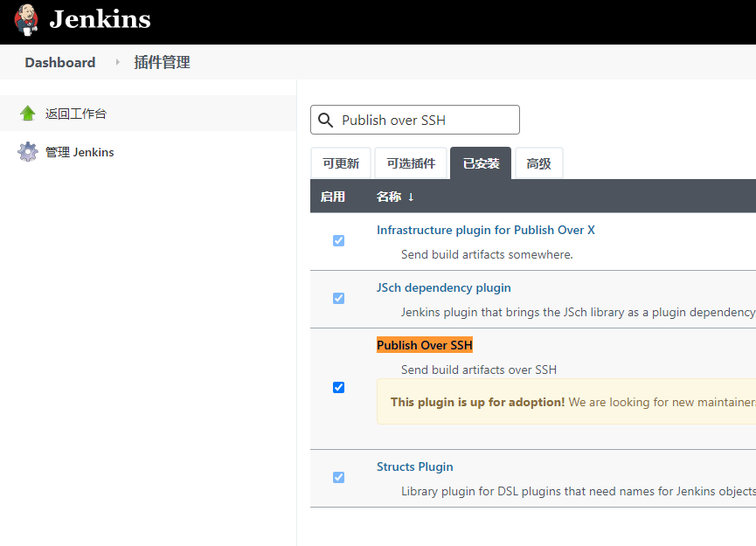The height and width of the screenshot is (546, 756).
Task: Click the green up arrow icon for 返回工作台
Action: pos(27,114)
